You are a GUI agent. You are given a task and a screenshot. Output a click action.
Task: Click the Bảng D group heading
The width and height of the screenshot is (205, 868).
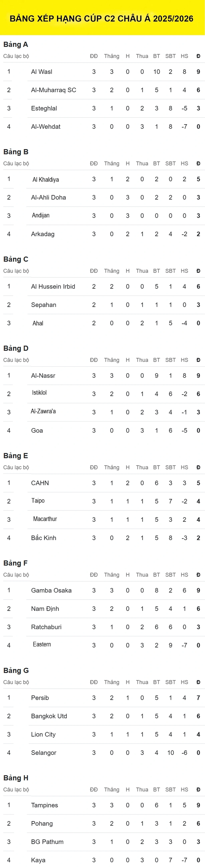point(16,348)
